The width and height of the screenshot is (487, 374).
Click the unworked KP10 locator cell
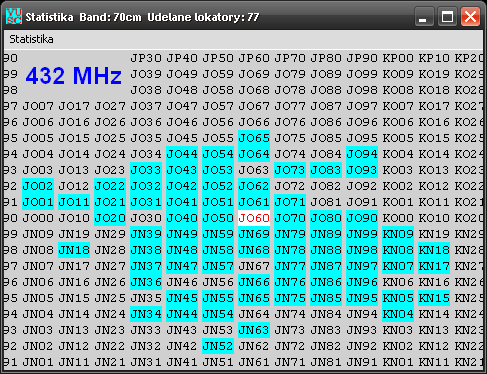tap(434, 58)
